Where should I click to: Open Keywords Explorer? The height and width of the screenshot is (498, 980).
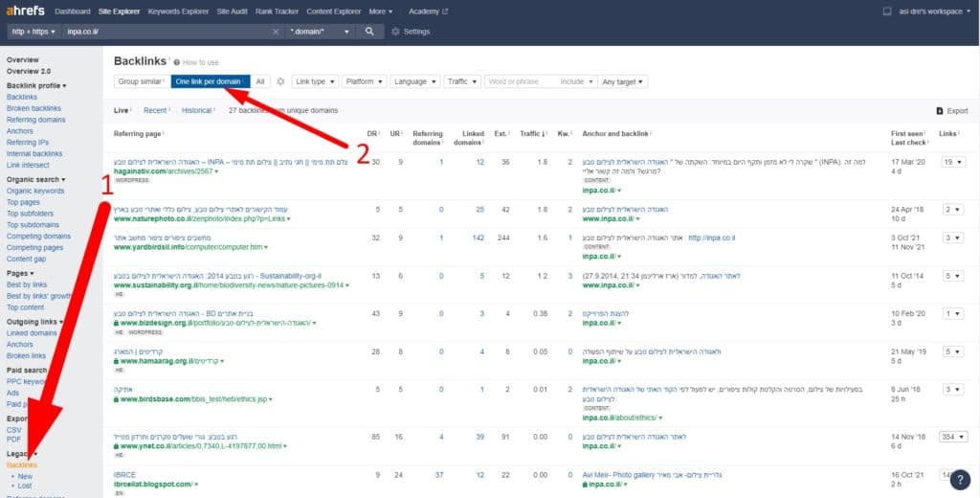coord(178,11)
